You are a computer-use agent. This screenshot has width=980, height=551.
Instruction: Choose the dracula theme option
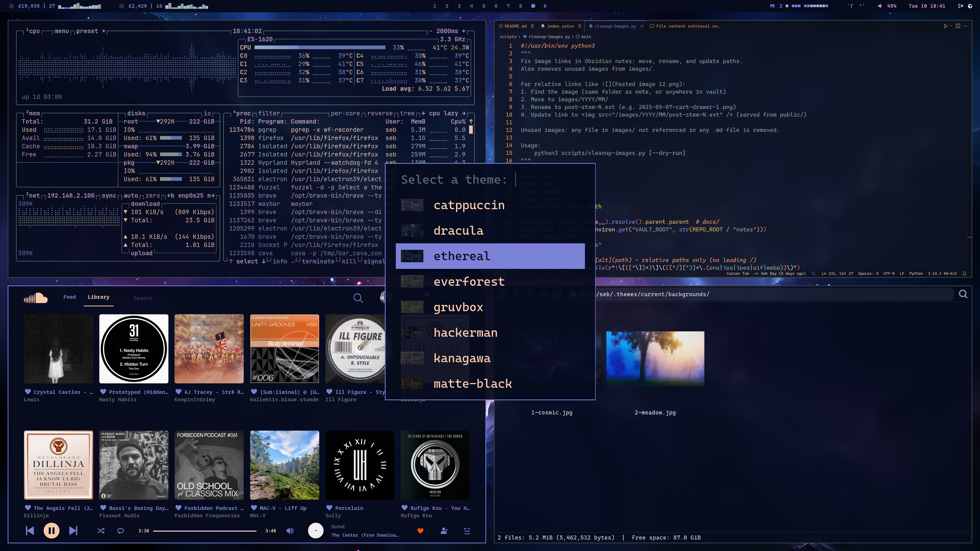pos(458,231)
